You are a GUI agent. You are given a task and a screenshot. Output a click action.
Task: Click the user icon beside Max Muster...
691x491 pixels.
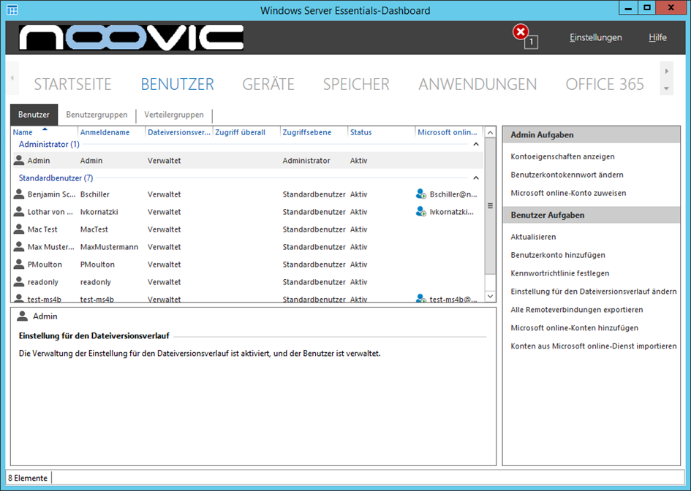pyautogui.click(x=19, y=246)
